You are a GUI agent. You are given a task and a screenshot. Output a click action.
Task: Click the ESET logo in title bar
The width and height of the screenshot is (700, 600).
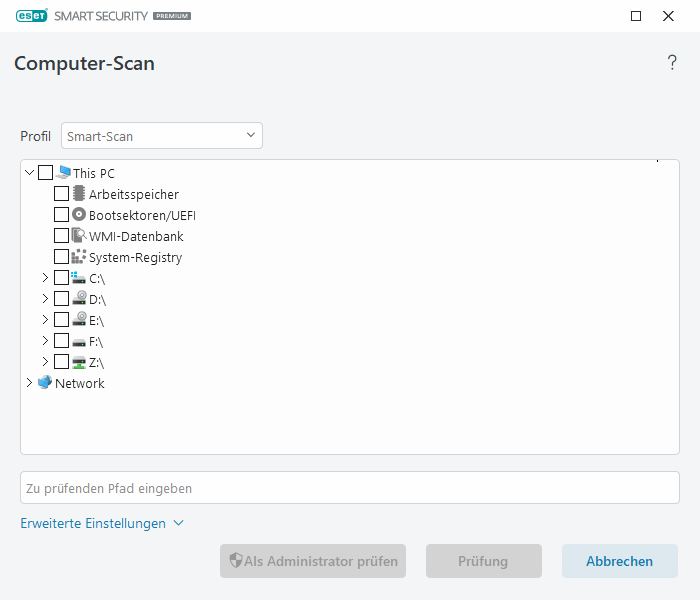(x=32, y=16)
